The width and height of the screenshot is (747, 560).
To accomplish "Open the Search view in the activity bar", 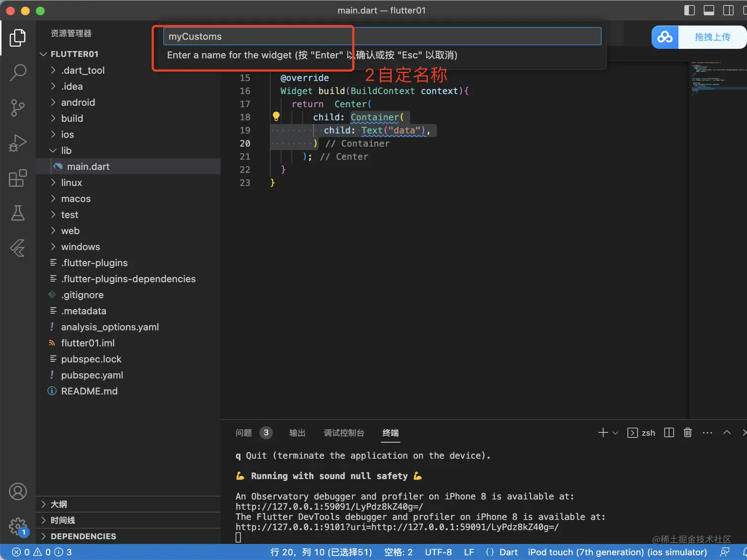I will 18,72.
